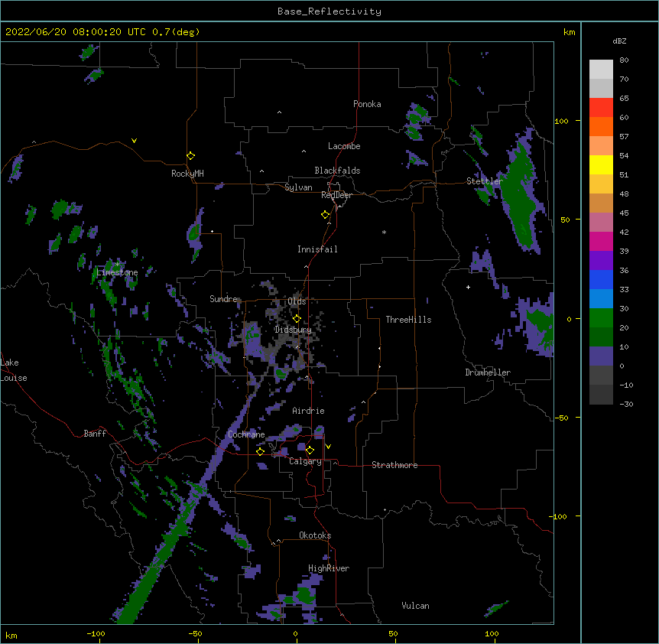Click the Limestone label
This screenshot has height=644, width=659.
(117, 272)
